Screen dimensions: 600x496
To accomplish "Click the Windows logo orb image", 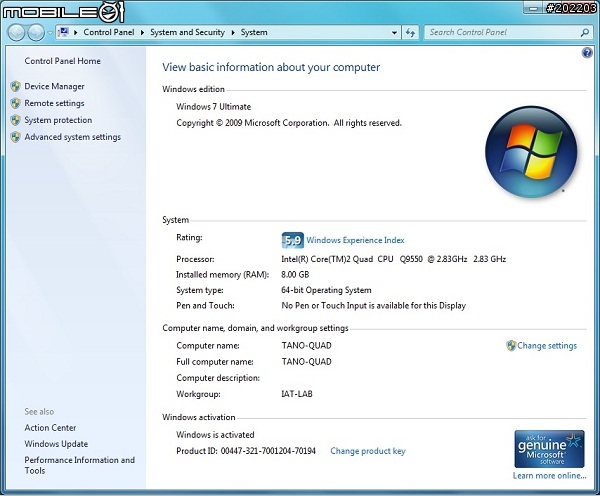I will (531, 152).
